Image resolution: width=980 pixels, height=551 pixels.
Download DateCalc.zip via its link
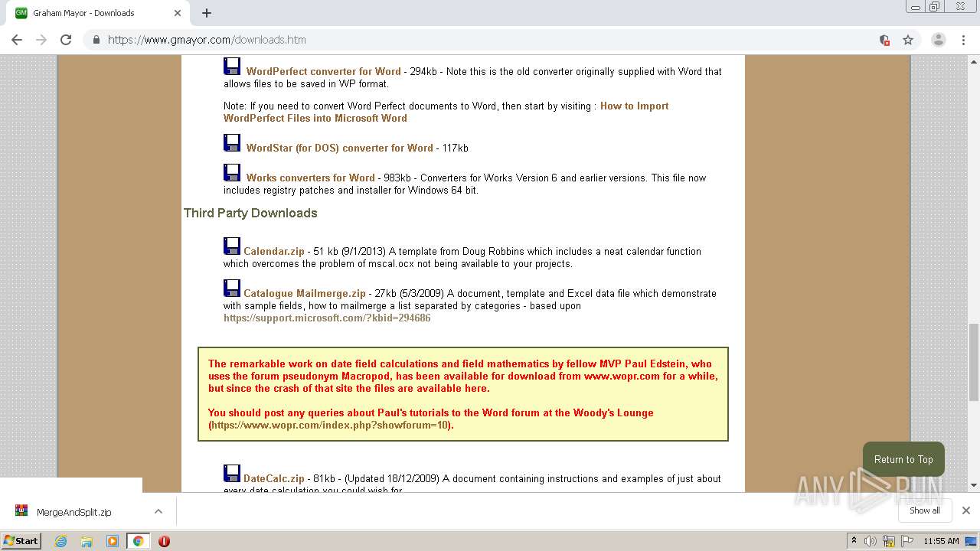[x=274, y=478]
